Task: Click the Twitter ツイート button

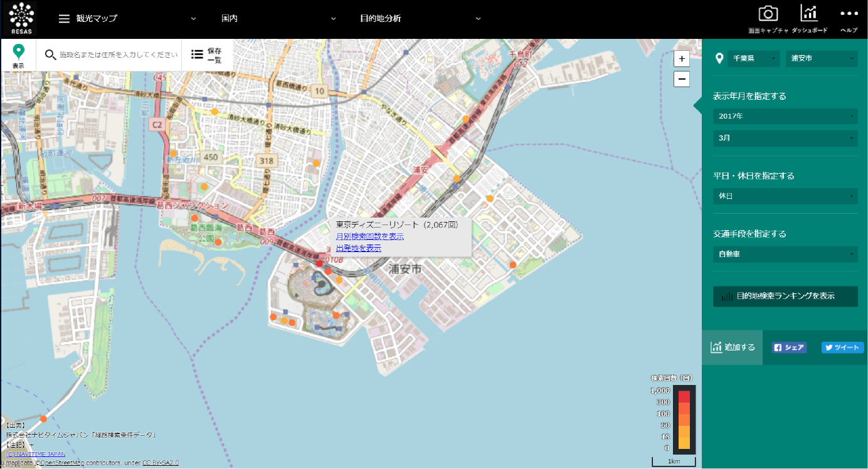Action: click(842, 347)
